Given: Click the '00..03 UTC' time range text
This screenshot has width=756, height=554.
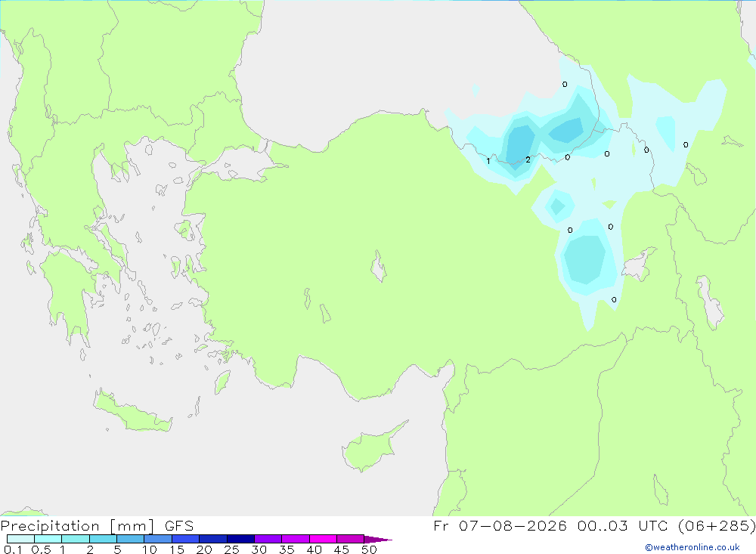Looking at the screenshot, I should click(623, 525).
